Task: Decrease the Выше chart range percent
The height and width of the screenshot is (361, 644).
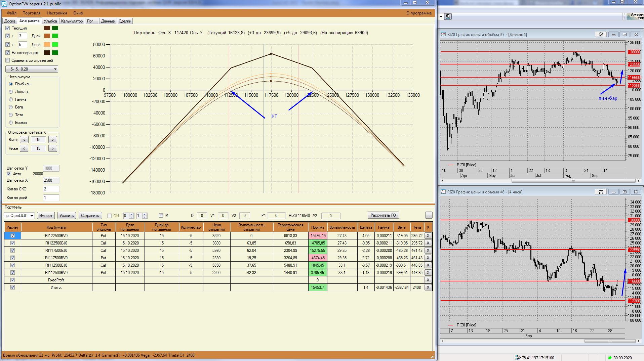Action: (24, 140)
